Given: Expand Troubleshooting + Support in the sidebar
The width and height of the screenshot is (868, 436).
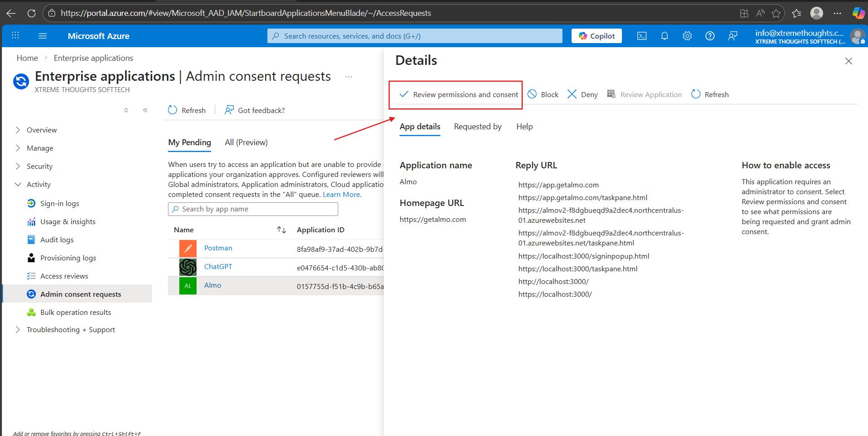Looking at the screenshot, I should click(18, 329).
